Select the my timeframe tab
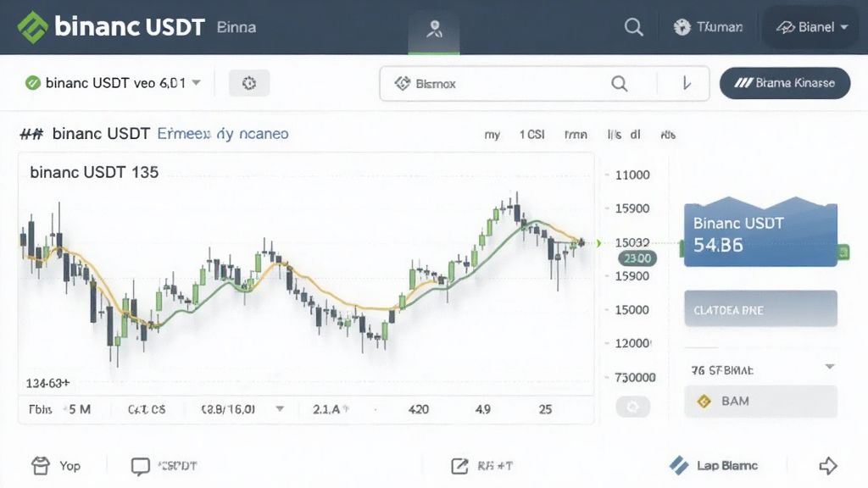Screen dimensions: 868x488 (x=492, y=135)
